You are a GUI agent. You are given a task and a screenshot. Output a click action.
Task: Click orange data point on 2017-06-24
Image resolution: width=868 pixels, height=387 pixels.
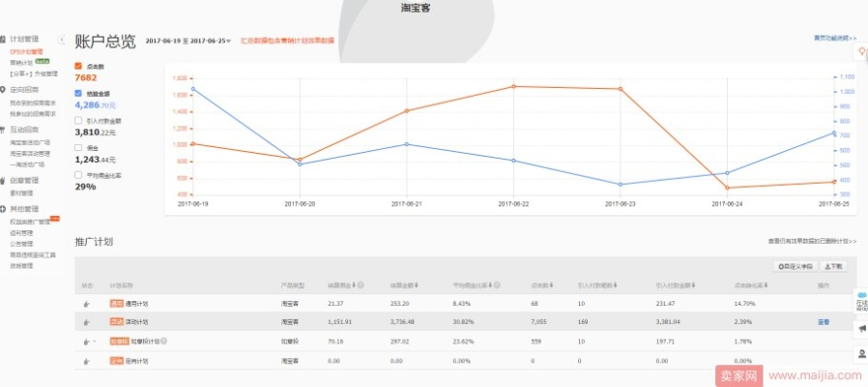pyautogui.click(x=727, y=188)
